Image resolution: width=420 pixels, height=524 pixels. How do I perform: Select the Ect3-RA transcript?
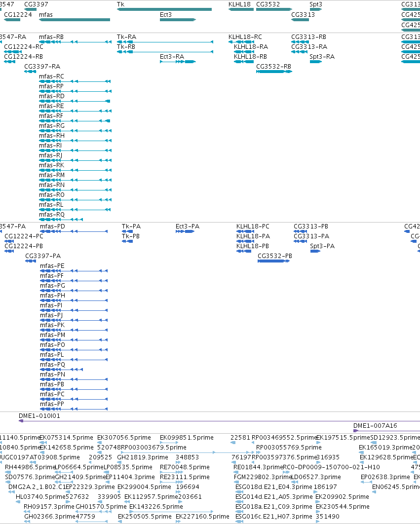click(x=178, y=62)
